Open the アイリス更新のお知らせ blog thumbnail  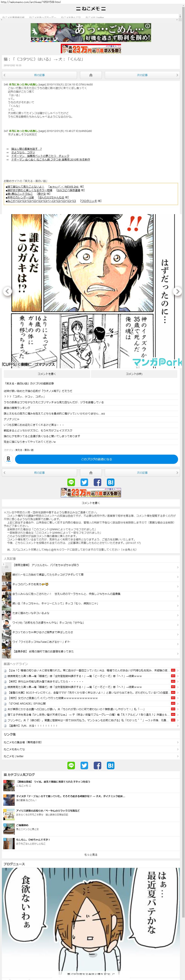pyautogui.click(x=9, y=815)
